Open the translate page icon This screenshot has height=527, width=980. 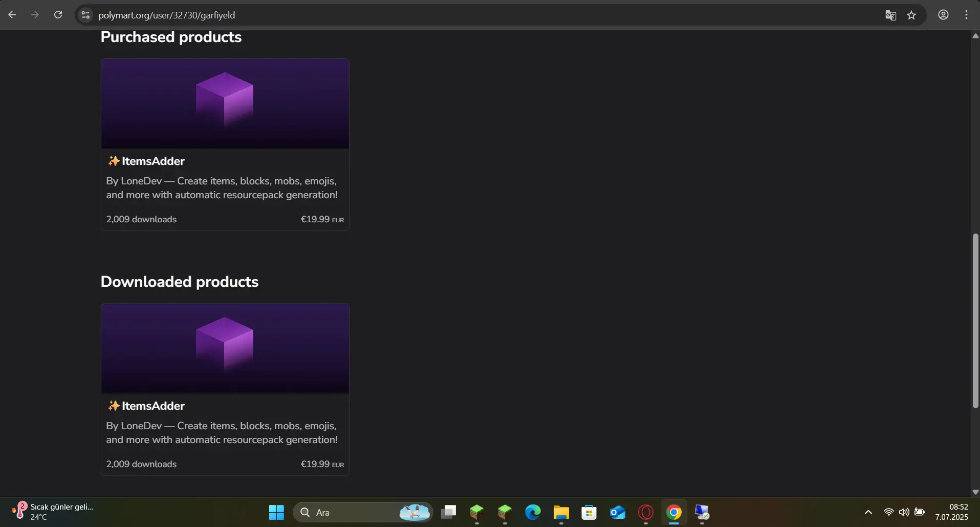[890, 15]
